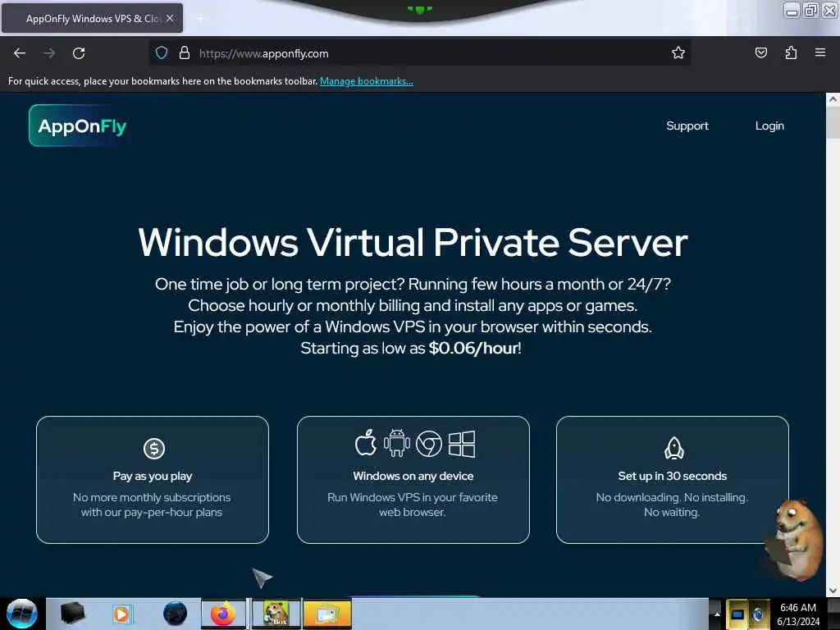View site security via the padlock icon
This screenshot has width=840, height=630.
[x=185, y=53]
